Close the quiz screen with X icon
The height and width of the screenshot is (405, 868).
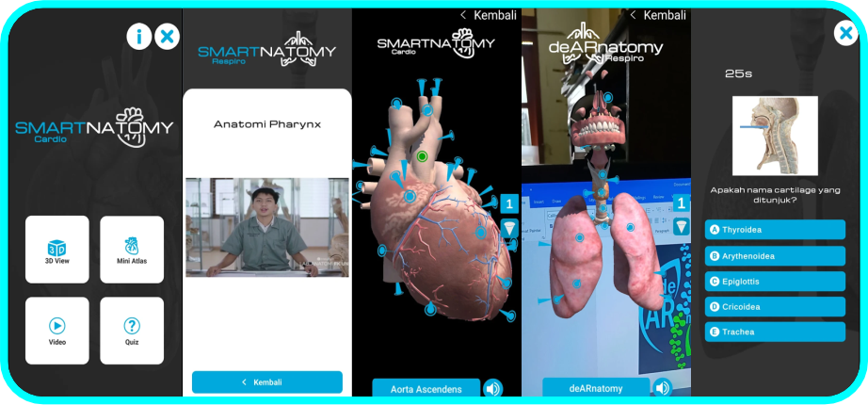point(844,34)
